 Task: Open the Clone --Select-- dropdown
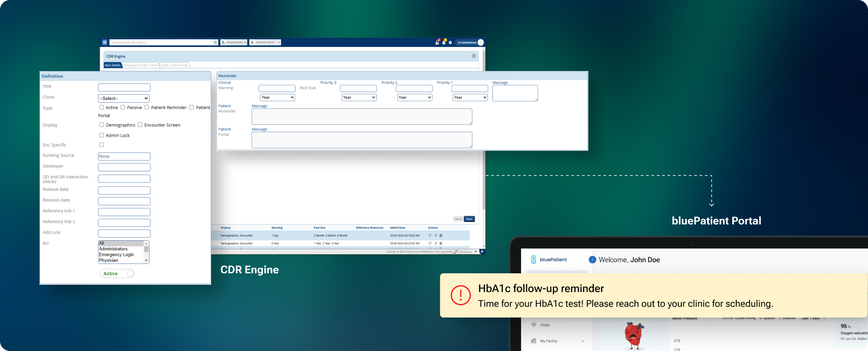tap(124, 98)
